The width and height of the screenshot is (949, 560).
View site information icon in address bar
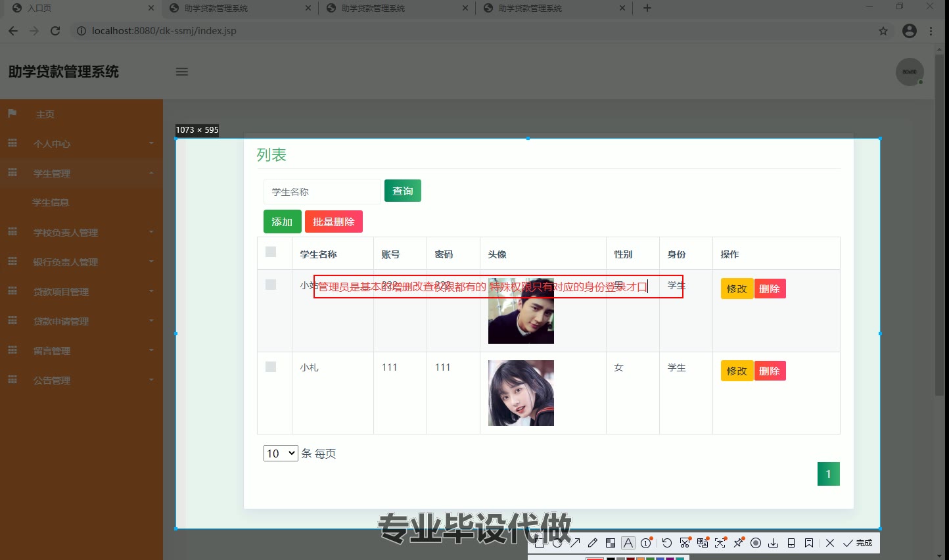(81, 31)
